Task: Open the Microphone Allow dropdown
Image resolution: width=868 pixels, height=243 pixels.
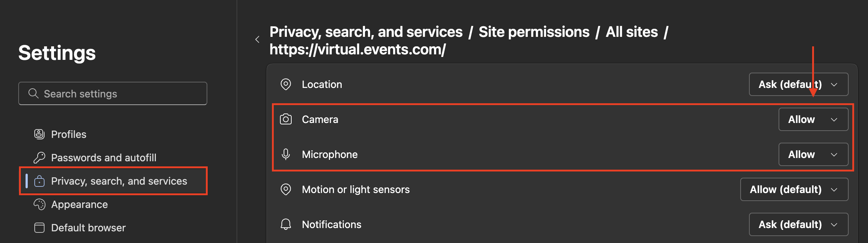Action: click(813, 154)
